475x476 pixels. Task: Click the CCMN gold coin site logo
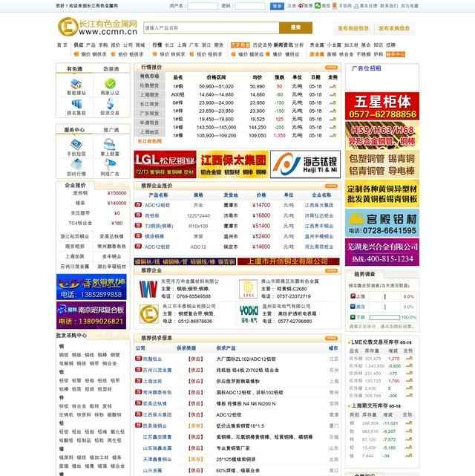point(68,27)
